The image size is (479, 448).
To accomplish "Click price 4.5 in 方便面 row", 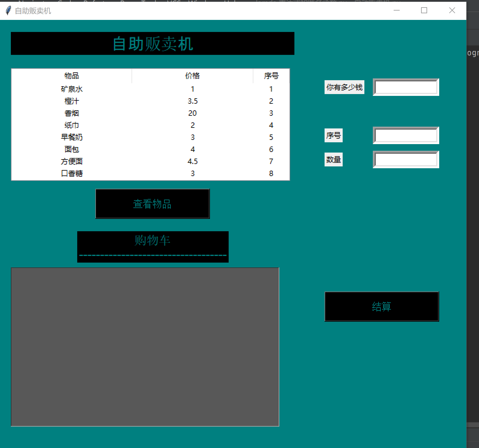I will pos(192,161).
